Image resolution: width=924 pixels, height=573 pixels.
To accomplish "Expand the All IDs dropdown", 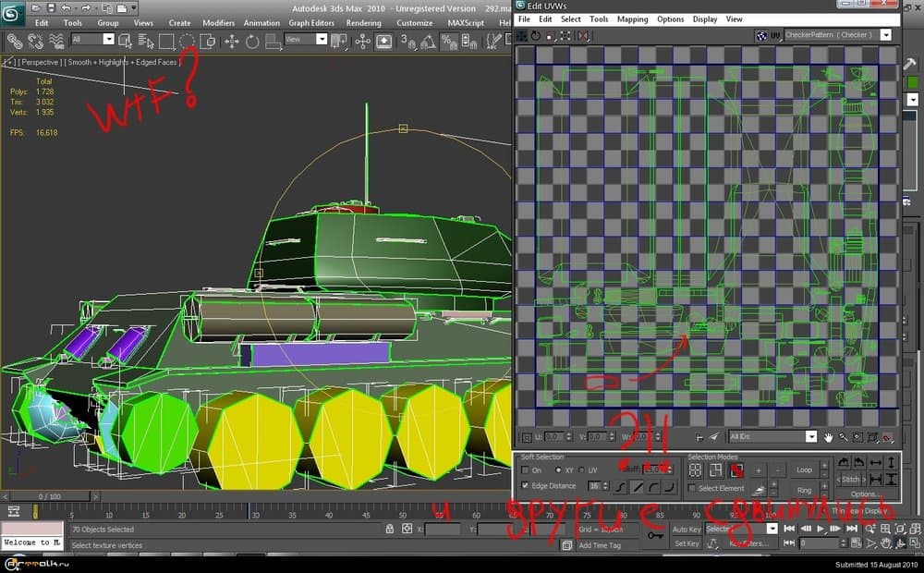I will [x=810, y=437].
